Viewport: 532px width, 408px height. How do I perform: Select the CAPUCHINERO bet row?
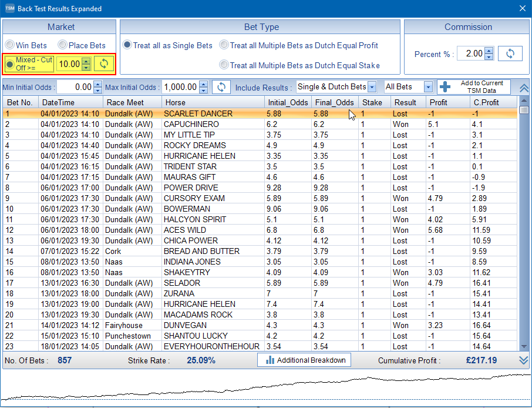[191, 124]
